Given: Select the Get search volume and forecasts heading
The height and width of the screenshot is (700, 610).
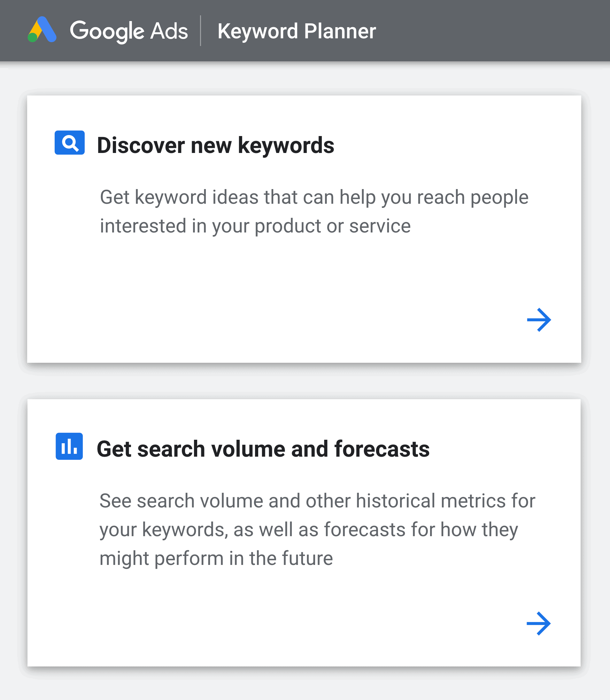Looking at the screenshot, I should click(263, 449).
